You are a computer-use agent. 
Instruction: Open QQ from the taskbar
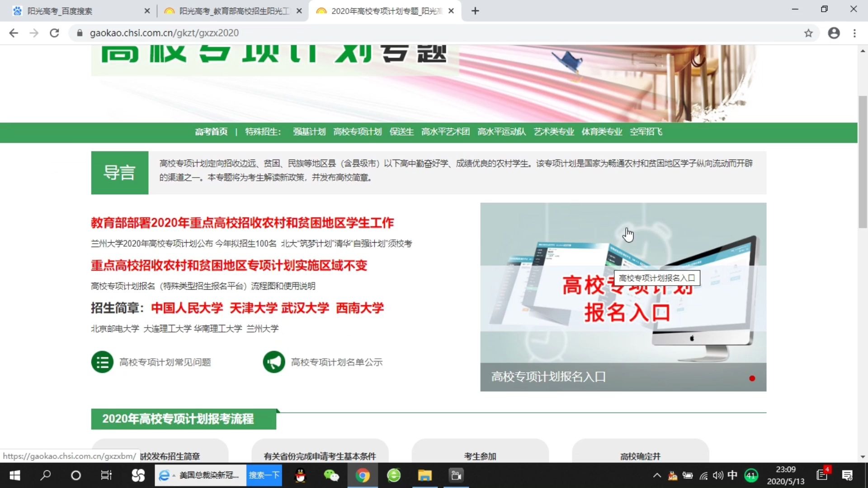pos(301,475)
